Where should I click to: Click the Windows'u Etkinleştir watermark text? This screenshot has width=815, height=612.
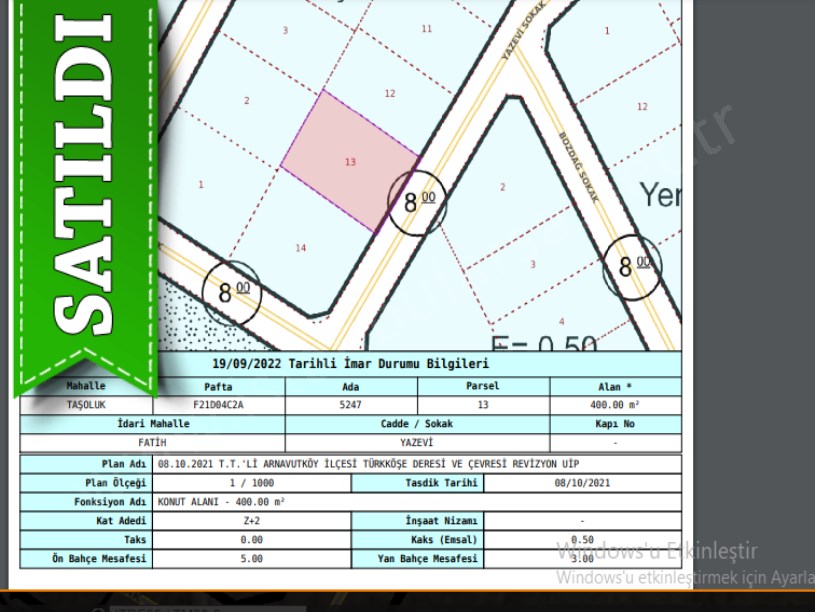pos(656,551)
